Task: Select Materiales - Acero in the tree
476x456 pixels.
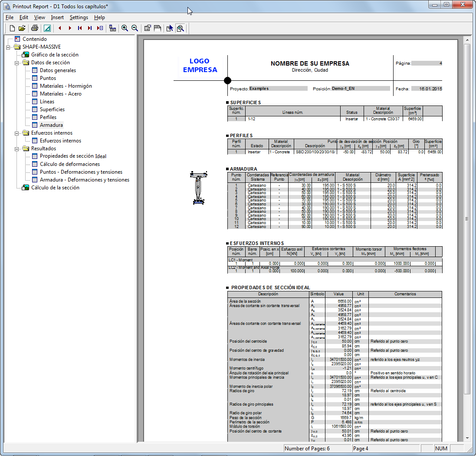Action: [60, 94]
